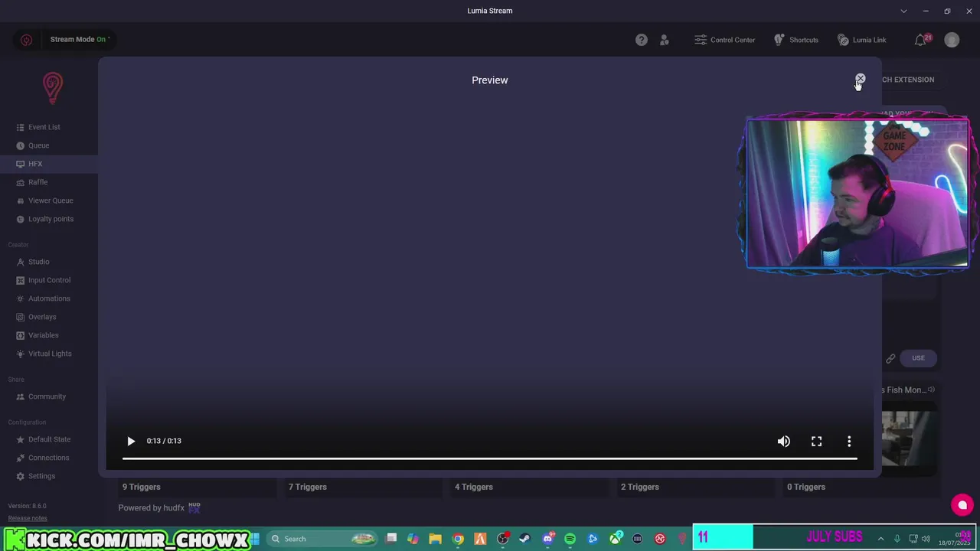Click the Lumia lightbulb logo
This screenshot has width=980, height=551.
pyautogui.click(x=52, y=88)
